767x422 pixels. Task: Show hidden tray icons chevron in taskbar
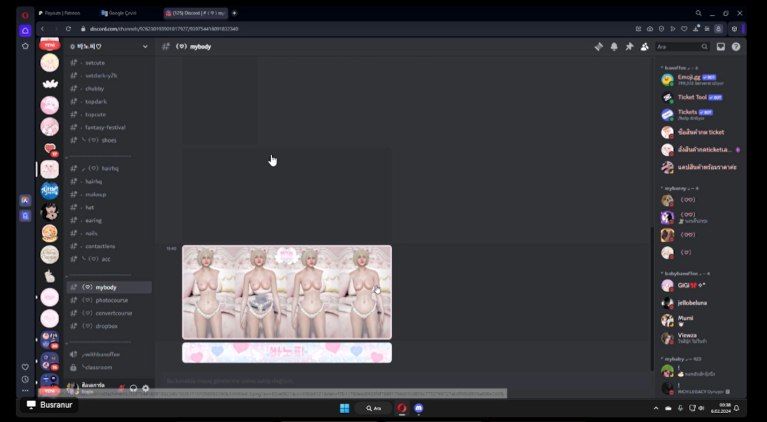(x=655, y=408)
